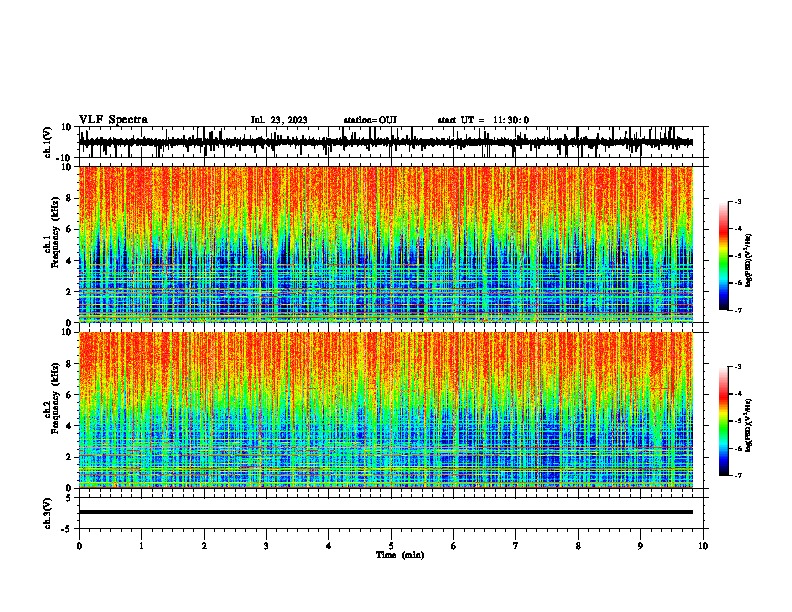Click time axis tick label "8"
Image resolution: width=792 pixels, height=612 pixels.
(578, 546)
